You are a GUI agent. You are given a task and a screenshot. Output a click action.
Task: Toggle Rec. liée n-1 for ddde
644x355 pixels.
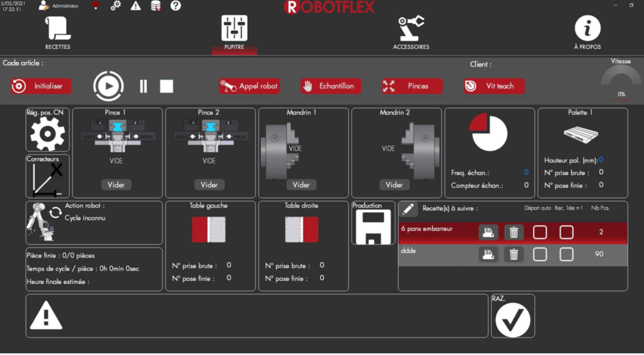[566, 254]
